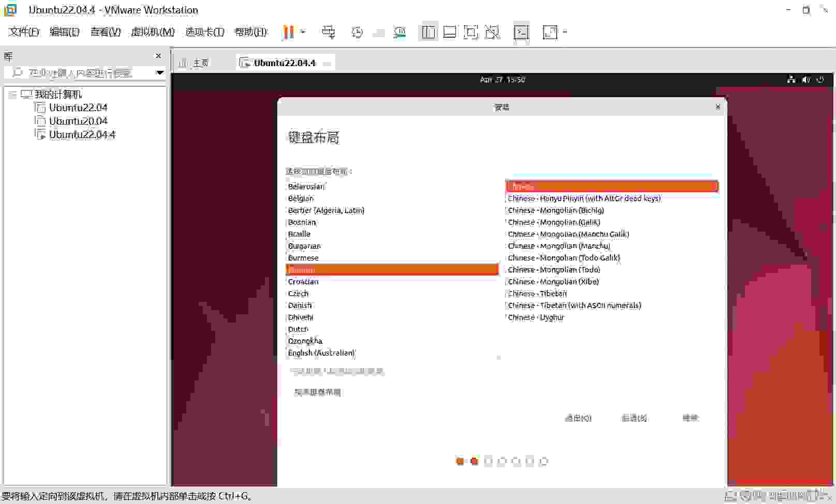Viewport: 836px width, 504px height.
Task: Toggle the library sidebar view icon
Action: coord(428,32)
